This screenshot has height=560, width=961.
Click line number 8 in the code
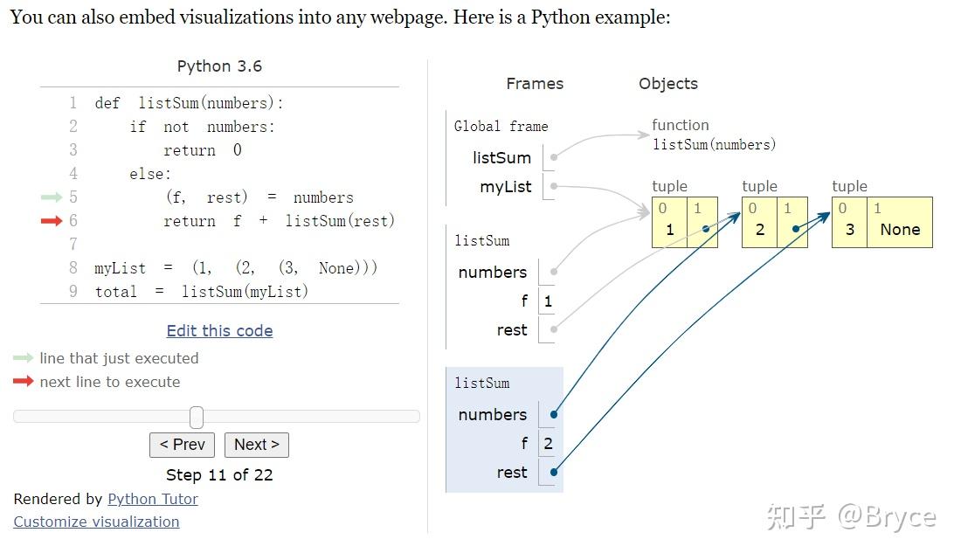coord(73,267)
